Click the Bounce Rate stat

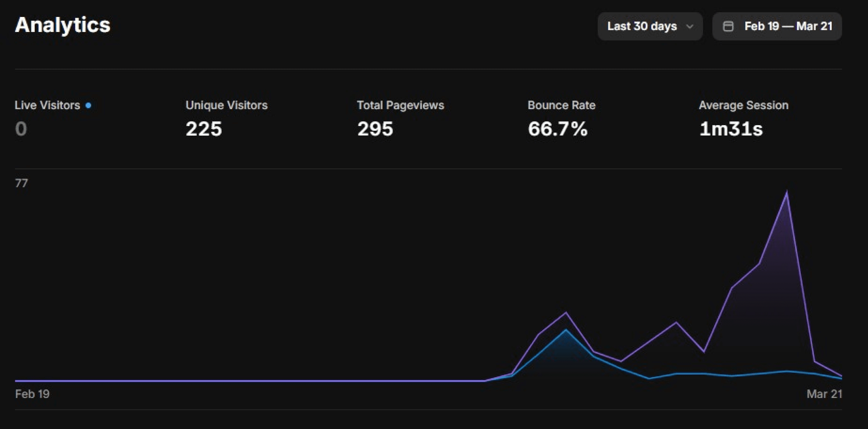point(561,105)
